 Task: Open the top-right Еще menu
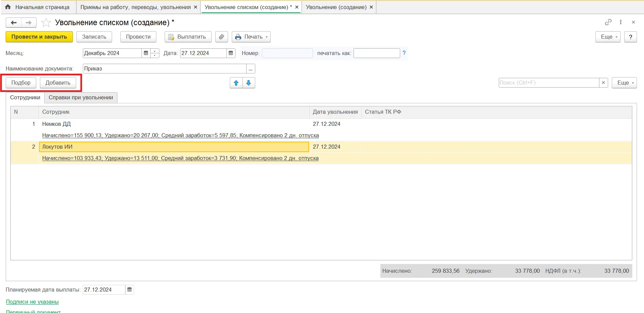pyautogui.click(x=607, y=37)
